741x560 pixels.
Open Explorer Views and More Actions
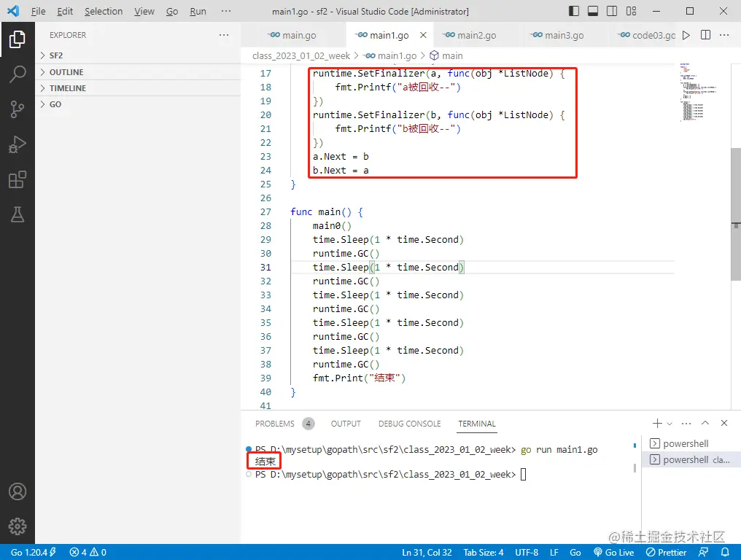tap(224, 35)
